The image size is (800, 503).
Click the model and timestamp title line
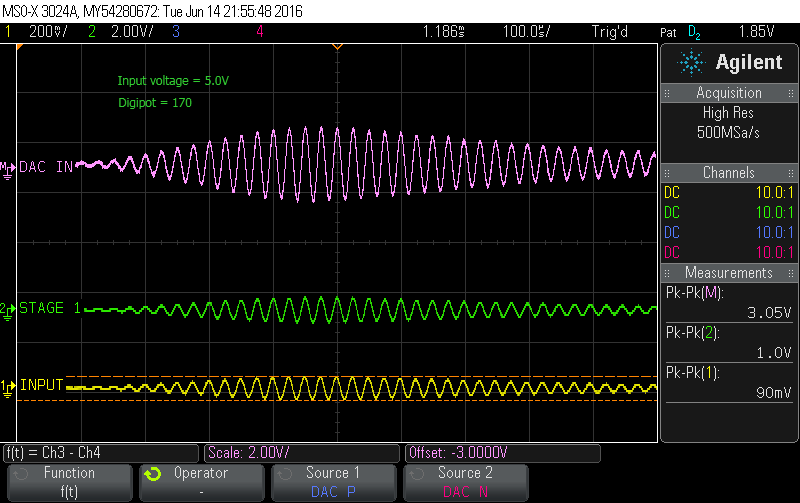point(153,11)
